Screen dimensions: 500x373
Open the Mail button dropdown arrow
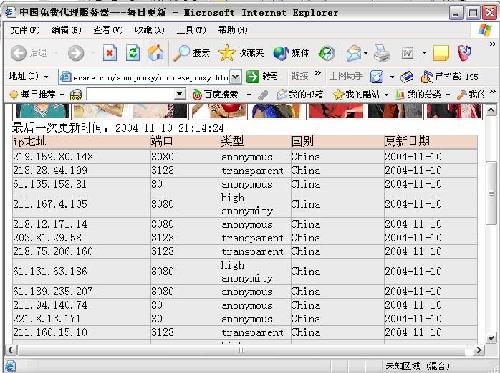(x=366, y=53)
